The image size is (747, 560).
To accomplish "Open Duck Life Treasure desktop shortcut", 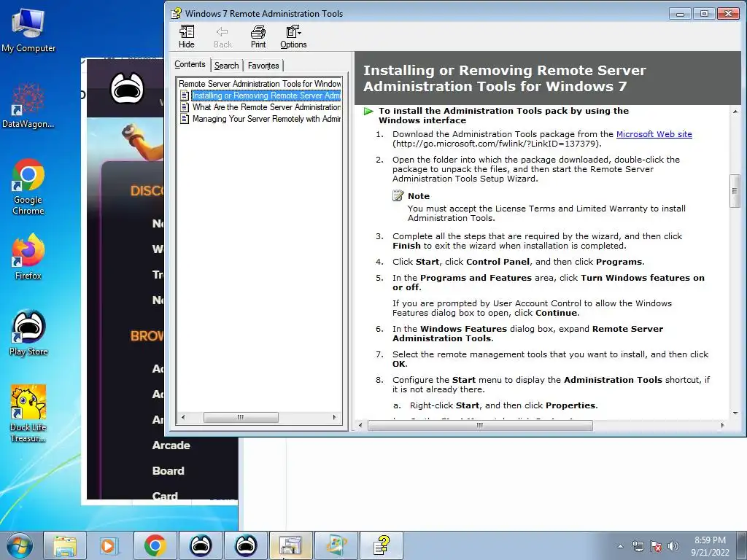I will pos(28,413).
